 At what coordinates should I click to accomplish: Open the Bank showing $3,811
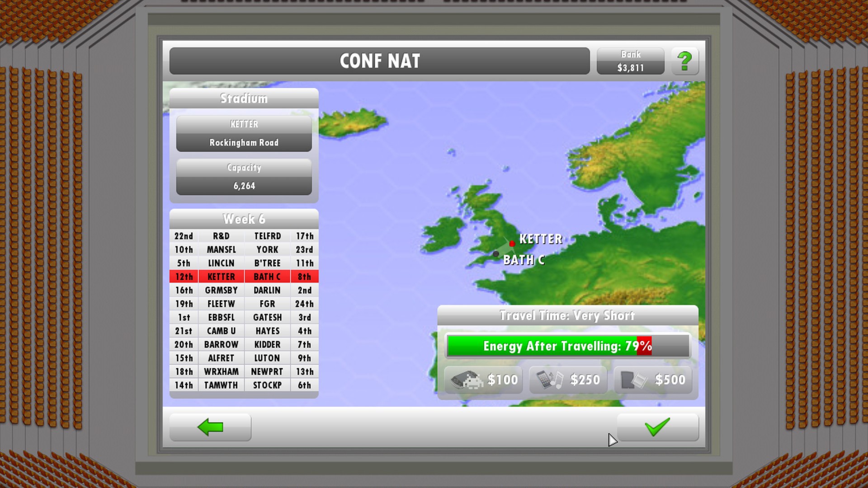tap(630, 61)
